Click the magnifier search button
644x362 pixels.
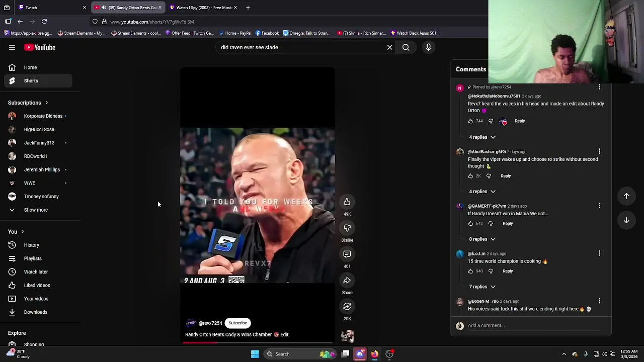[406, 47]
